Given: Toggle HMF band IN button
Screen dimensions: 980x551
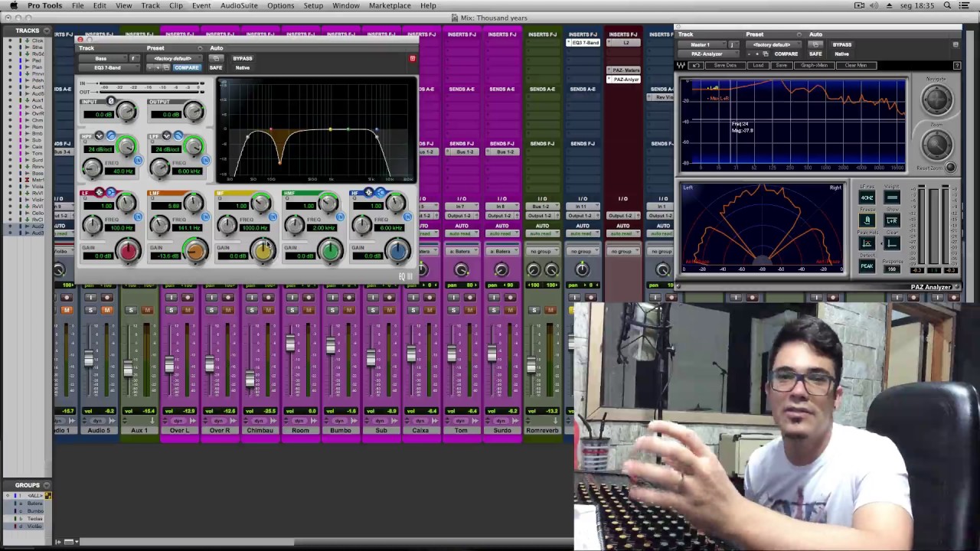Looking at the screenshot, I should (340, 217).
